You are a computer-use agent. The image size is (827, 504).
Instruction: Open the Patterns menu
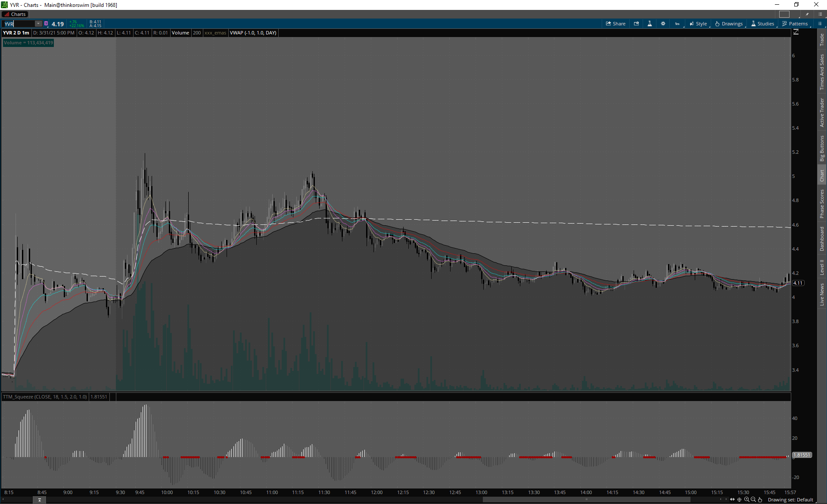point(795,24)
